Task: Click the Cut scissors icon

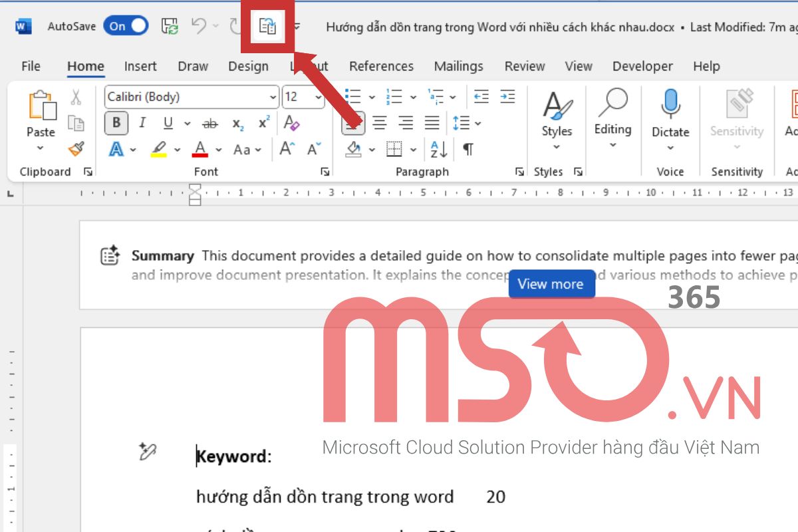Action: pyautogui.click(x=76, y=97)
